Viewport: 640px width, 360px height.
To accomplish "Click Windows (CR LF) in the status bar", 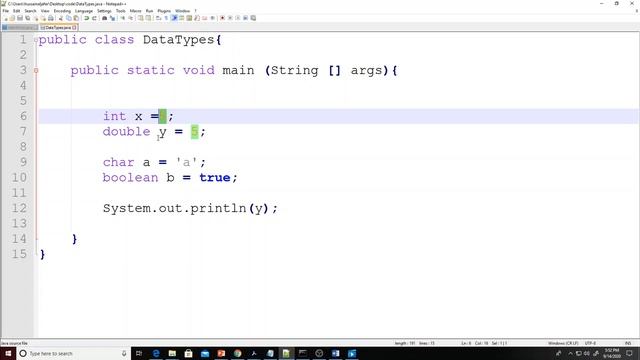I will [563, 343].
